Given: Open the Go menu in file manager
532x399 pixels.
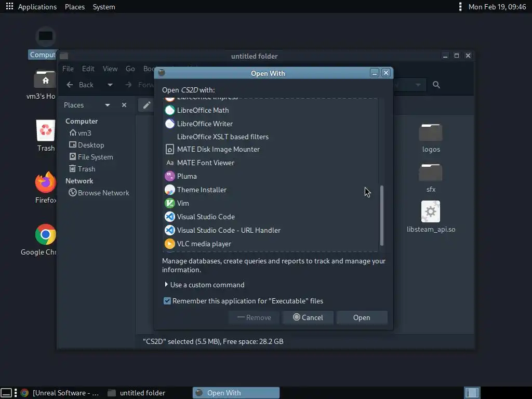Looking at the screenshot, I should [130, 69].
